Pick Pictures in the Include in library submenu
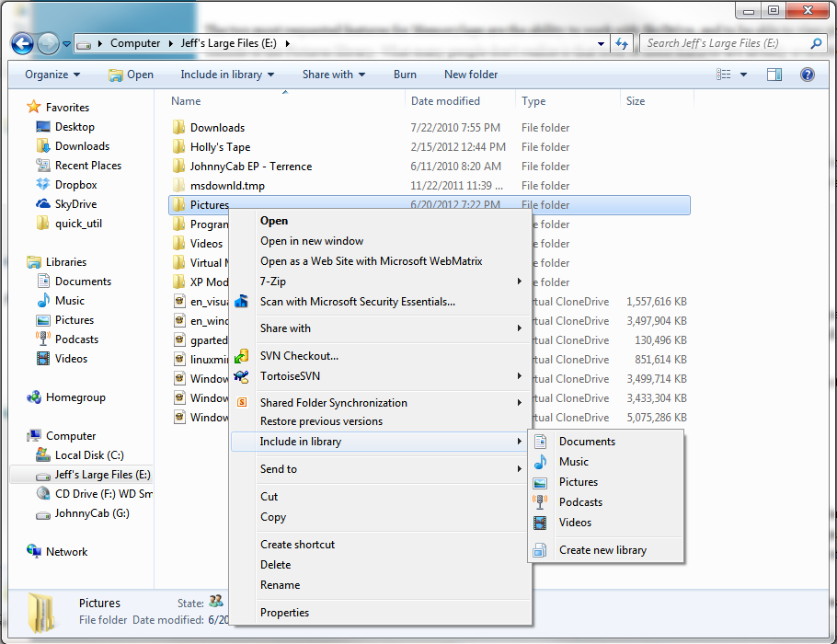Screen dimensions: 837x644 click(x=606, y=482)
